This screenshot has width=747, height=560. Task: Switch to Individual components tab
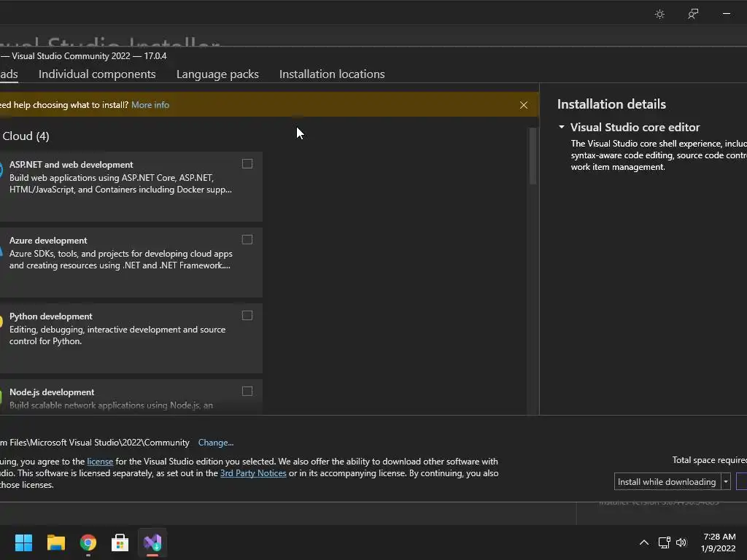97,74
